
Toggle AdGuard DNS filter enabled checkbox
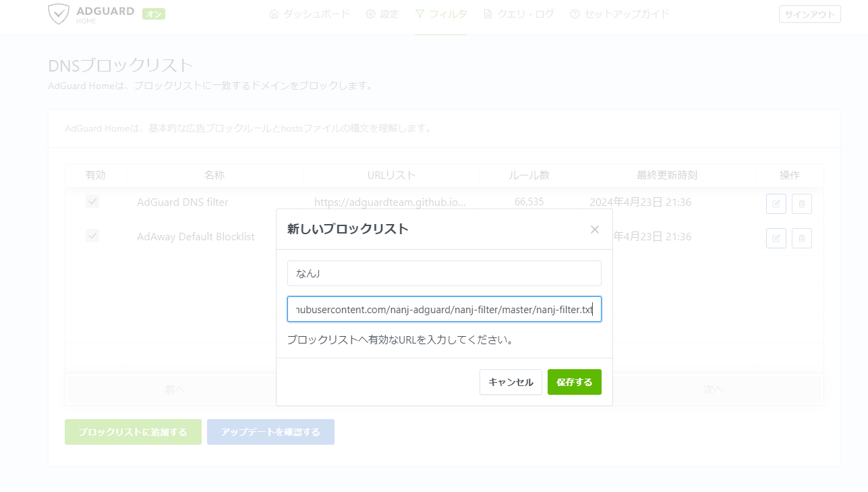(x=92, y=202)
